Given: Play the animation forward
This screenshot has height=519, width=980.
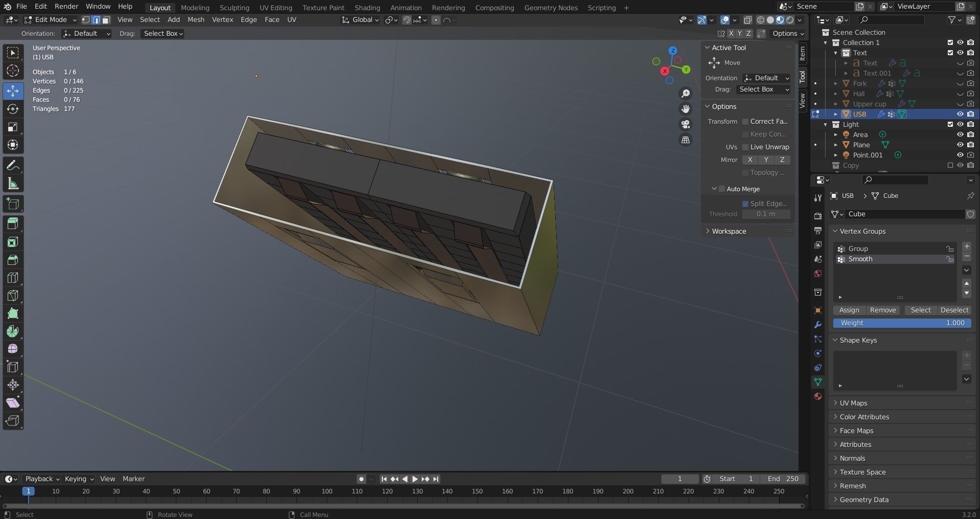Looking at the screenshot, I should 415,479.
